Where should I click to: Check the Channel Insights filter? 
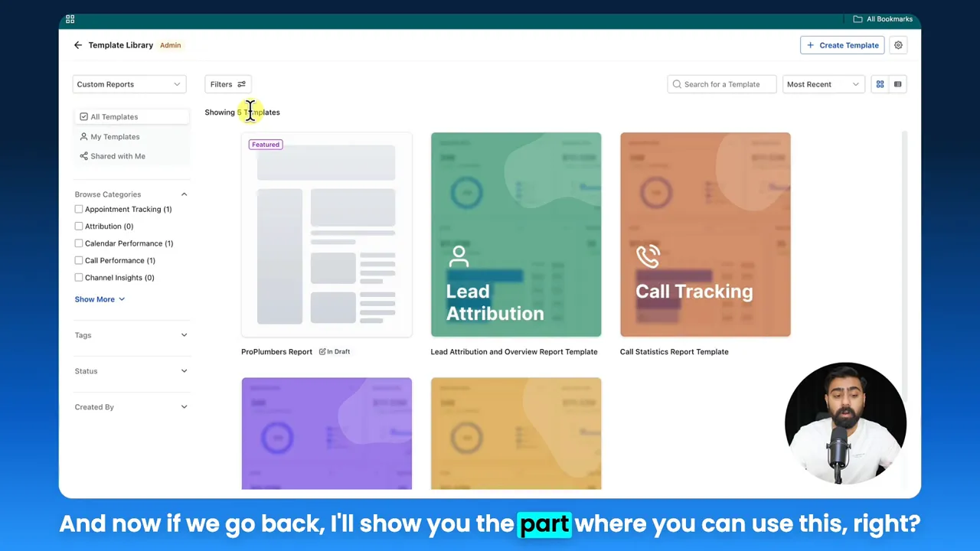pyautogui.click(x=79, y=277)
